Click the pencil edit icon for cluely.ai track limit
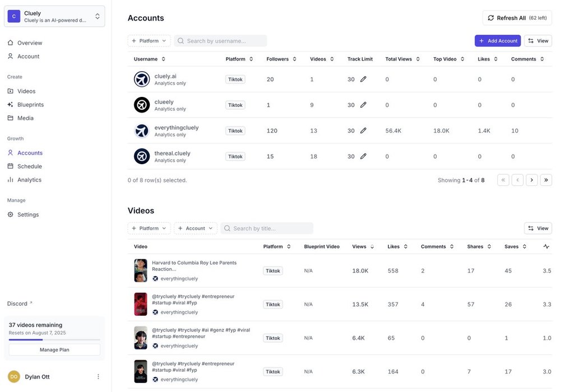Screen dimensions: 565x392 (363, 80)
